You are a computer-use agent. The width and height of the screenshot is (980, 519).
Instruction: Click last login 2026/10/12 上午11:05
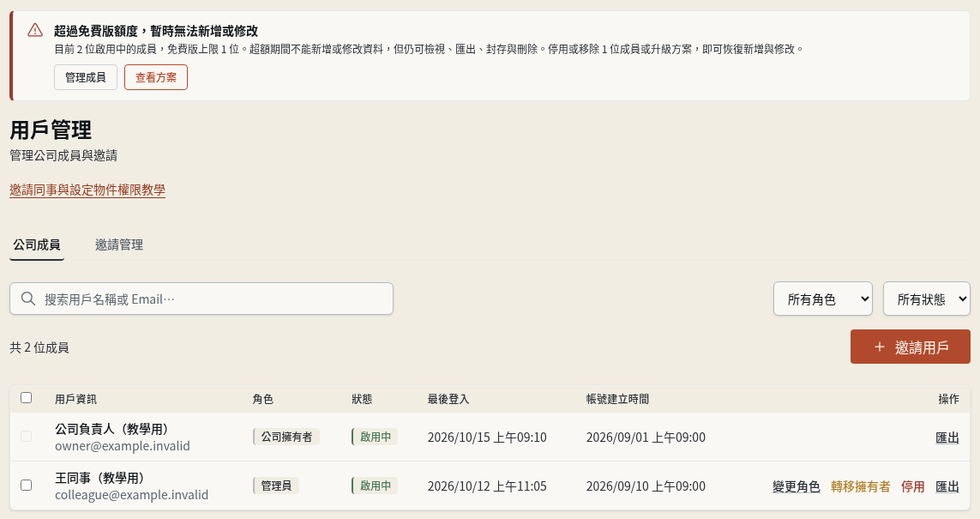[x=487, y=486]
